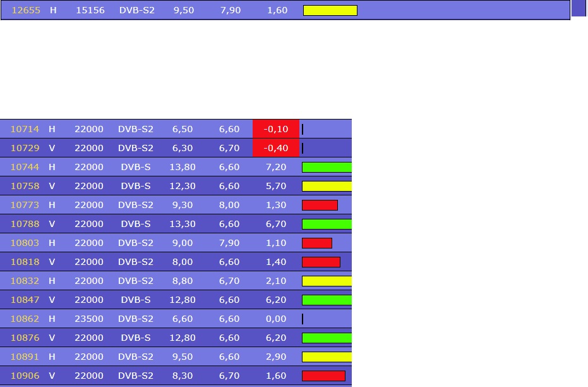Click the 1,10 margin value
Viewport: 588px width, 387px height.
(x=276, y=243)
